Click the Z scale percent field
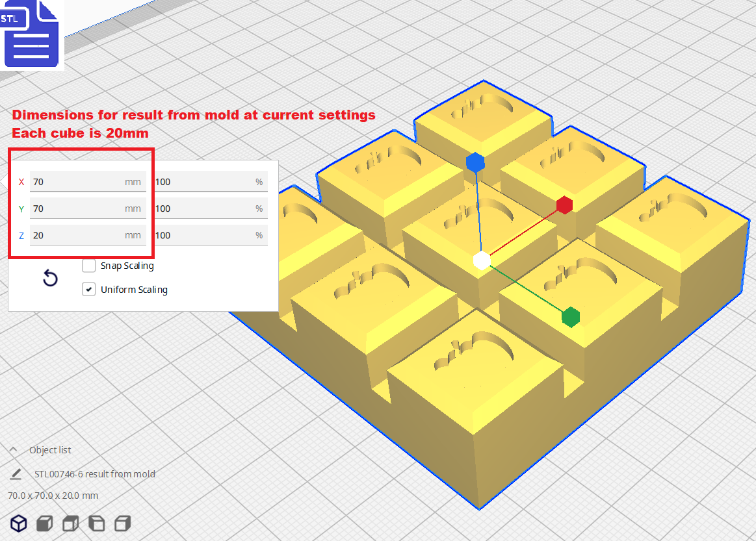 click(x=211, y=236)
